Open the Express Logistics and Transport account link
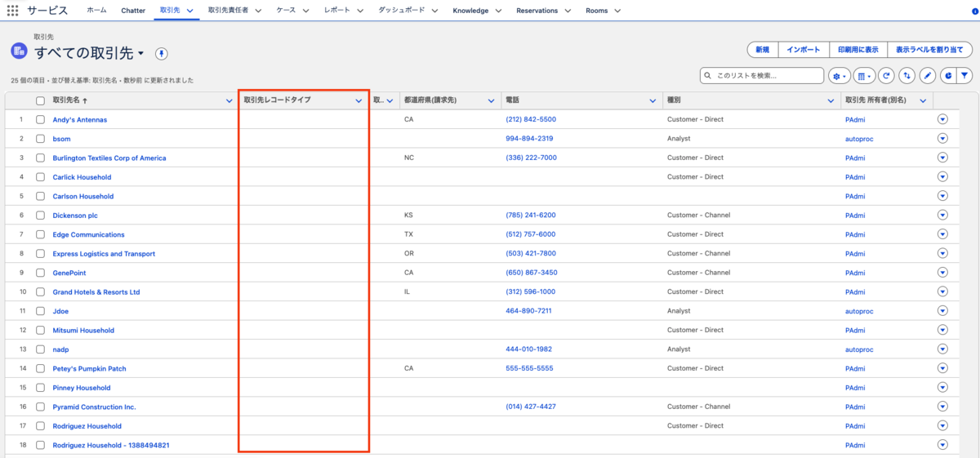This screenshot has width=980, height=458. coord(104,254)
